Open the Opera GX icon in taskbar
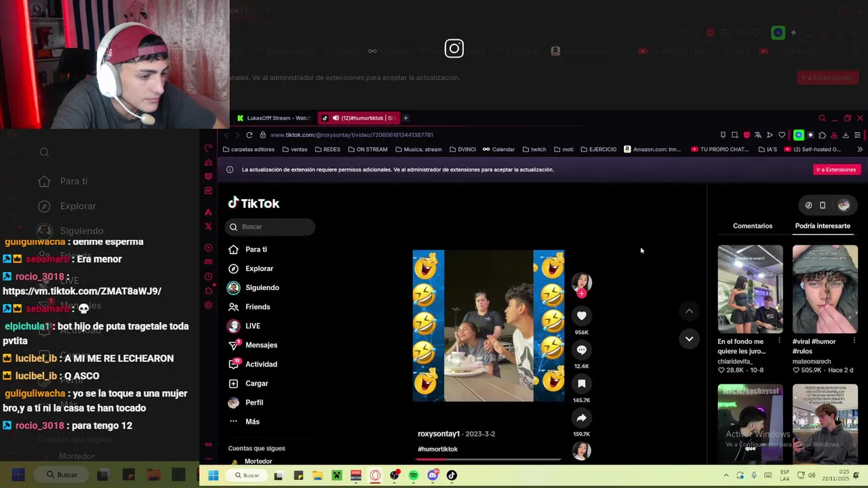The width and height of the screenshot is (868, 488). click(375, 475)
